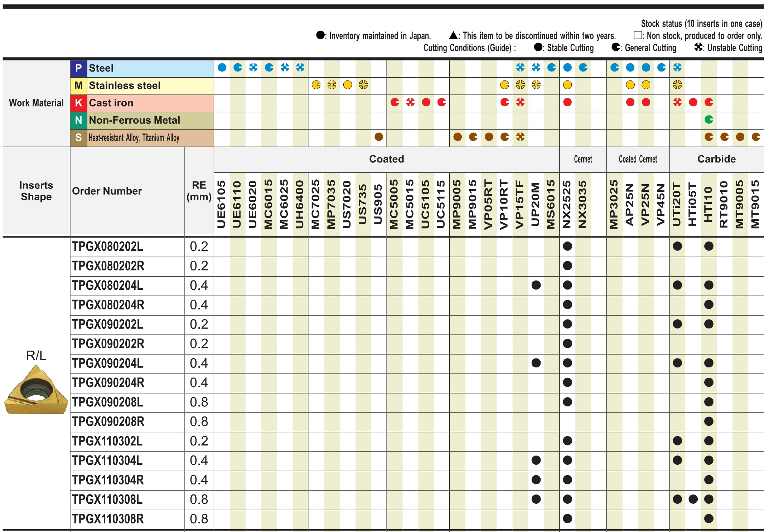Click brown dot in US905 column
Image resolution: width=764 pixels, height=532 pixels.
click(378, 137)
